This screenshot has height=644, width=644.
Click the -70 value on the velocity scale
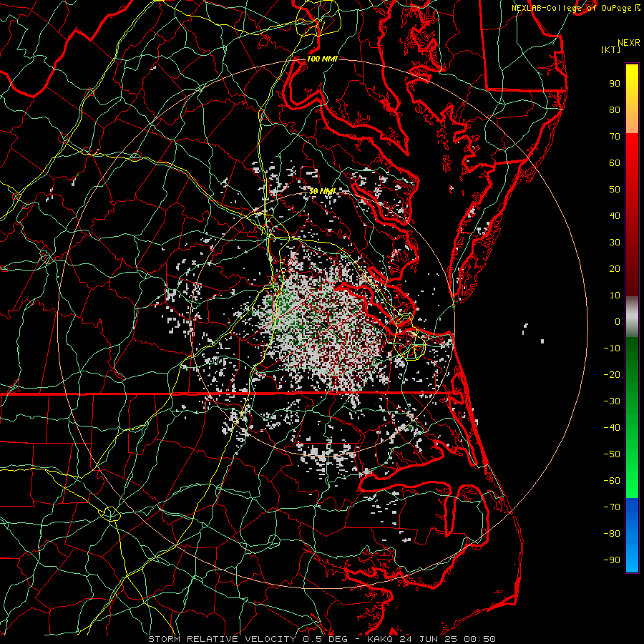[x=612, y=507]
